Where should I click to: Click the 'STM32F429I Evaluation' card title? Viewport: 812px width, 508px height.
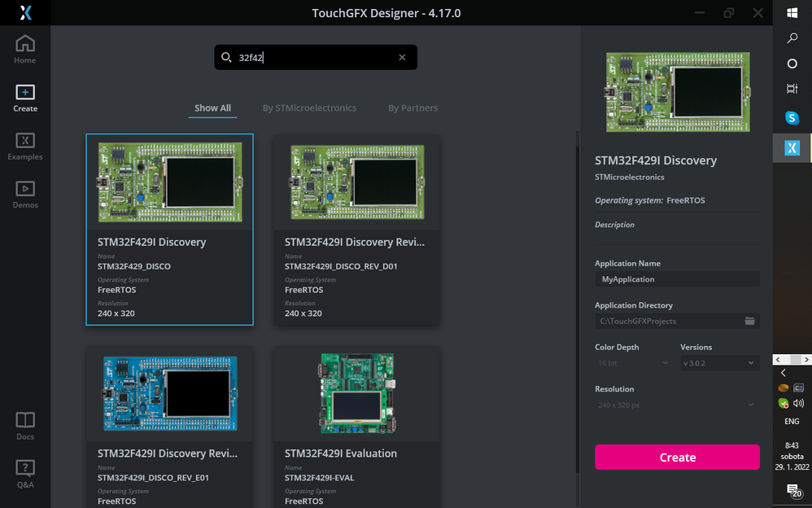tap(341, 453)
